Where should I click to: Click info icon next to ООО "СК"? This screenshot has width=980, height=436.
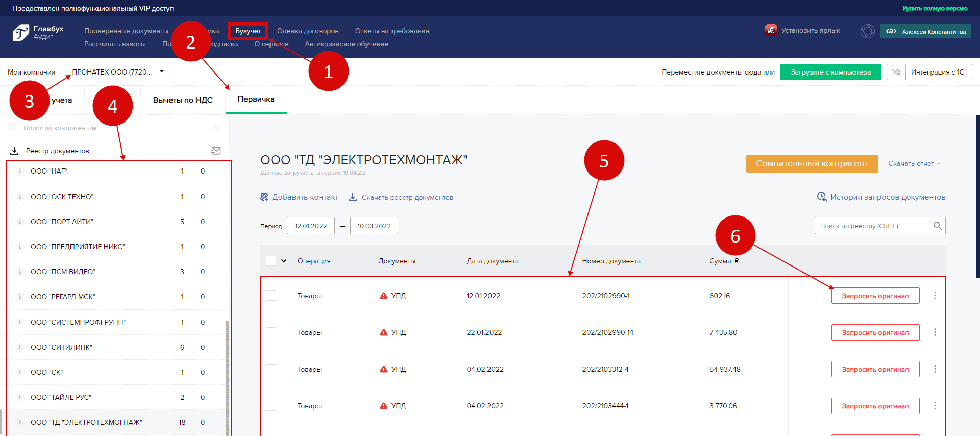(x=20, y=372)
